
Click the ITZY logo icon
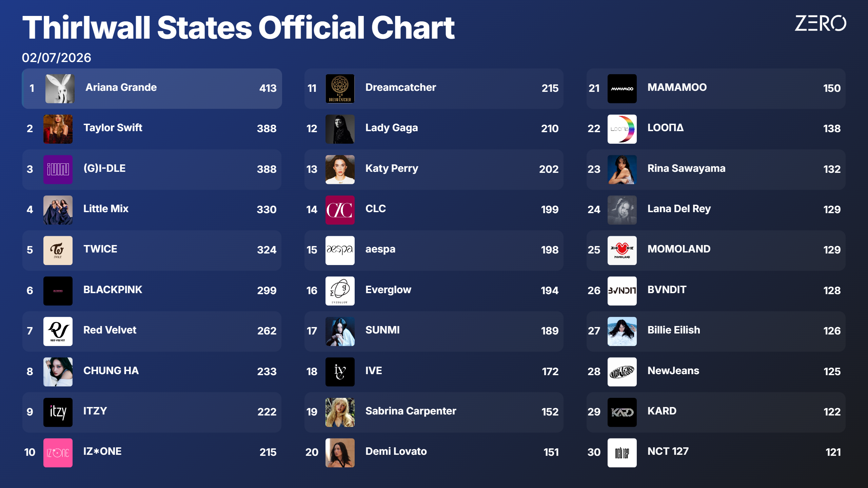click(x=58, y=412)
